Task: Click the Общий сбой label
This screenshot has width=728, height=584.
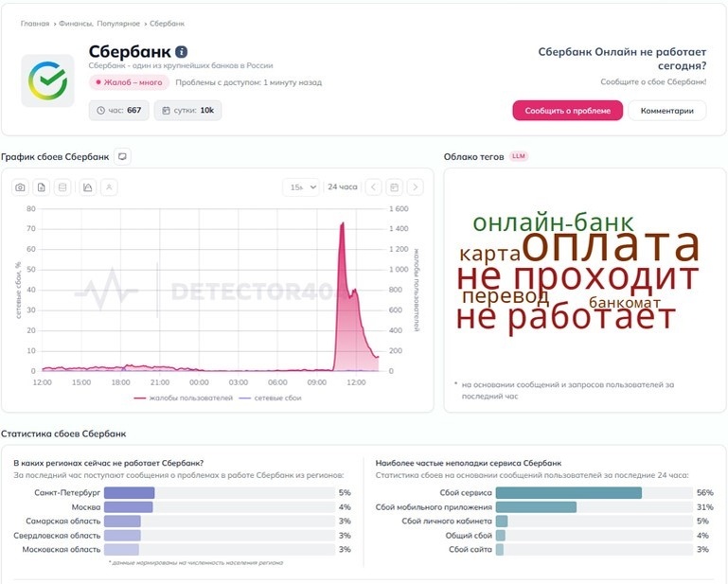Action: [469, 536]
